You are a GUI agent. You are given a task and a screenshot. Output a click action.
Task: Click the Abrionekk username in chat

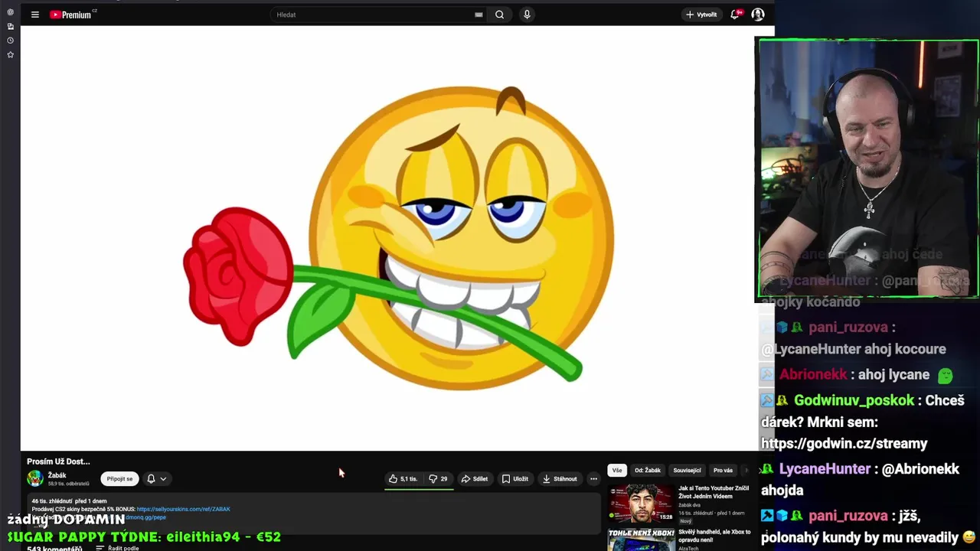pyautogui.click(x=813, y=375)
